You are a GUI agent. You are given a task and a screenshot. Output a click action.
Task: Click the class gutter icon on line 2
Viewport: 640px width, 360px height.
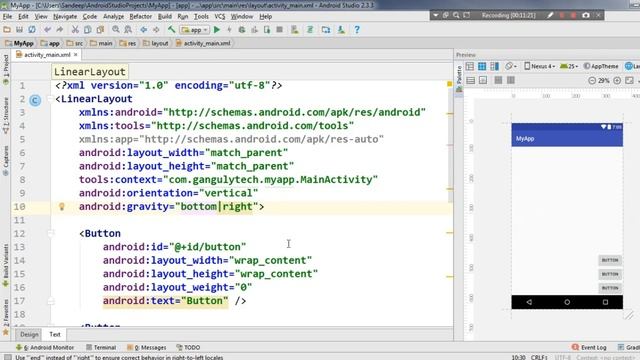pyautogui.click(x=35, y=100)
